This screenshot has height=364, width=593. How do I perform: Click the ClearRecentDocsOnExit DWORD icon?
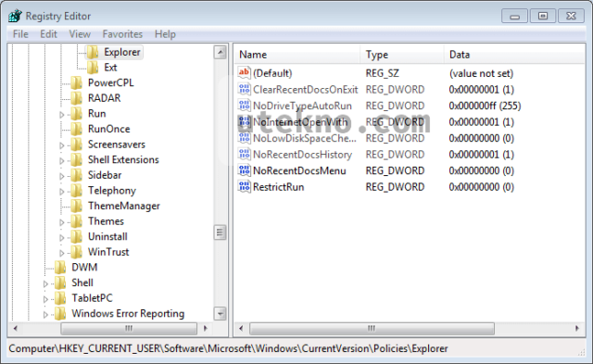[245, 89]
